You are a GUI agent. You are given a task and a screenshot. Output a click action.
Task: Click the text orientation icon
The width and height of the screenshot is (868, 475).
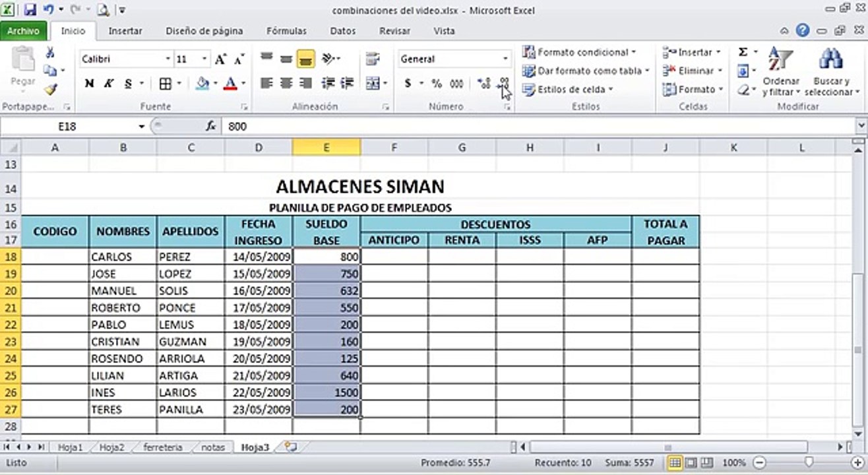click(x=328, y=59)
